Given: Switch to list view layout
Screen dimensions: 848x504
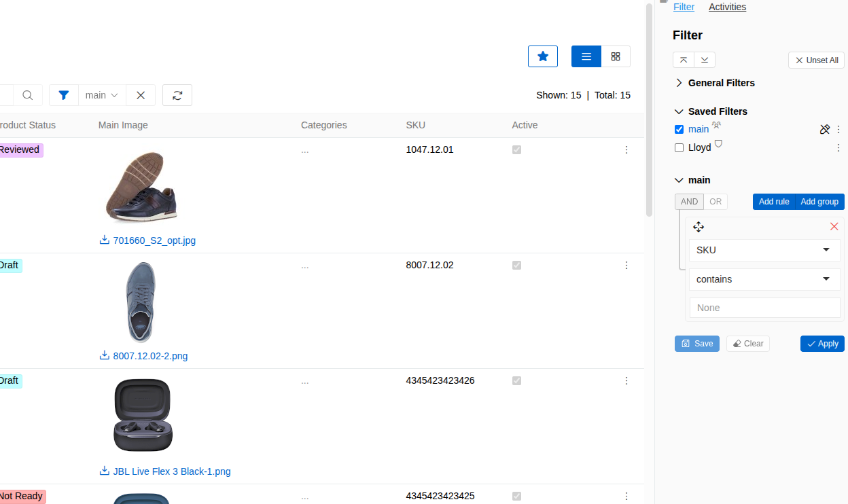Looking at the screenshot, I should coord(586,56).
